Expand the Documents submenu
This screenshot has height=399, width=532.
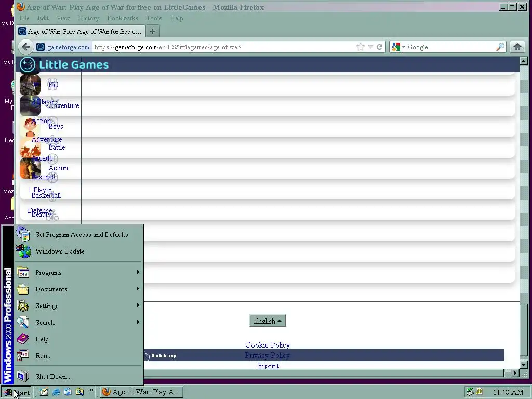79,289
